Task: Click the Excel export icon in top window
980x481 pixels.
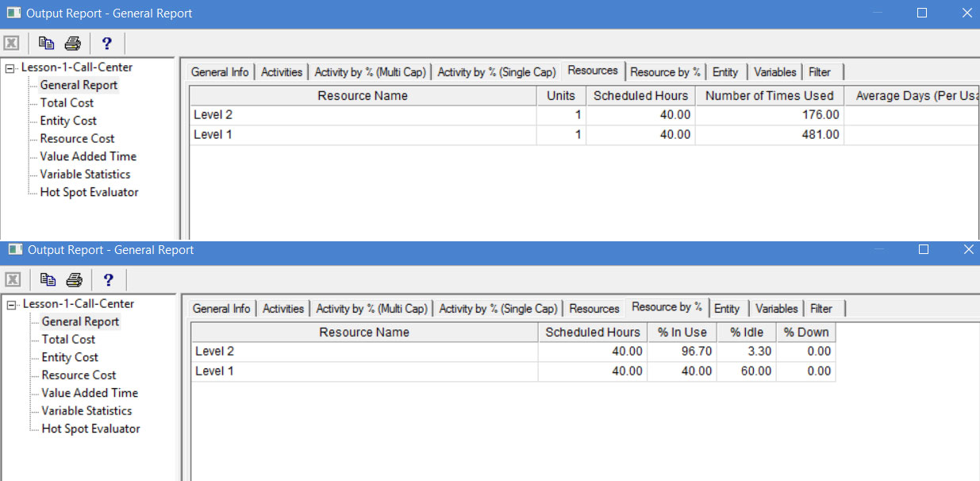Action: point(11,43)
